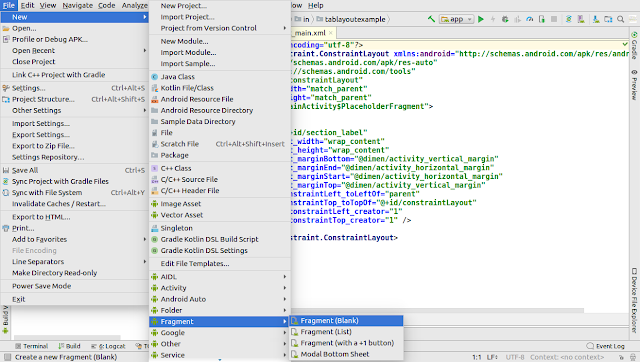Open the Terminal tool window
The width and height of the screenshot is (640, 362).
[x=31, y=346]
